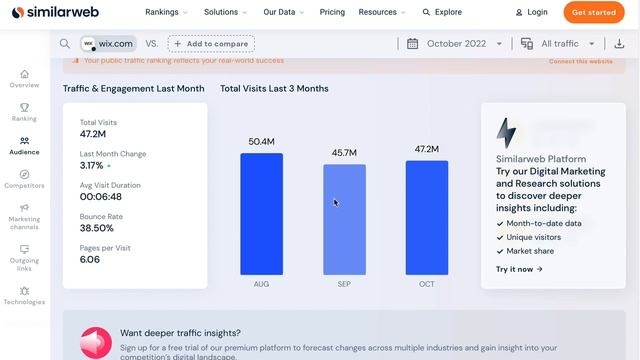The height and width of the screenshot is (360, 640).
Task: Open the Rankings menu
Action: coord(166,12)
